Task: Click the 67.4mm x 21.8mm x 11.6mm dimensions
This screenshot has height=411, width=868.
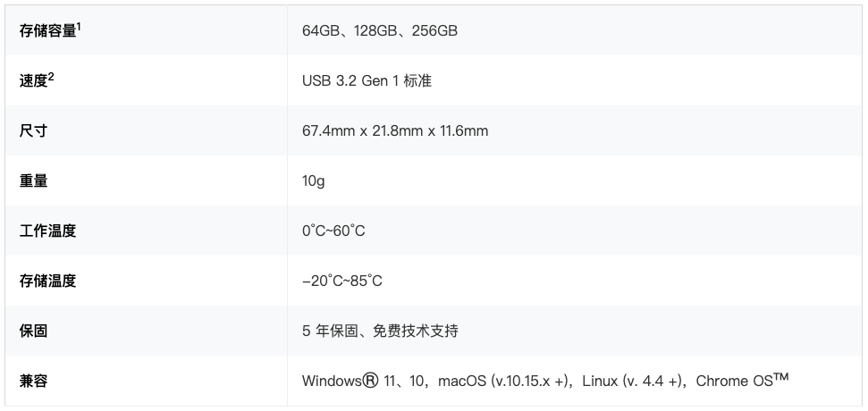Action: pos(395,131)
